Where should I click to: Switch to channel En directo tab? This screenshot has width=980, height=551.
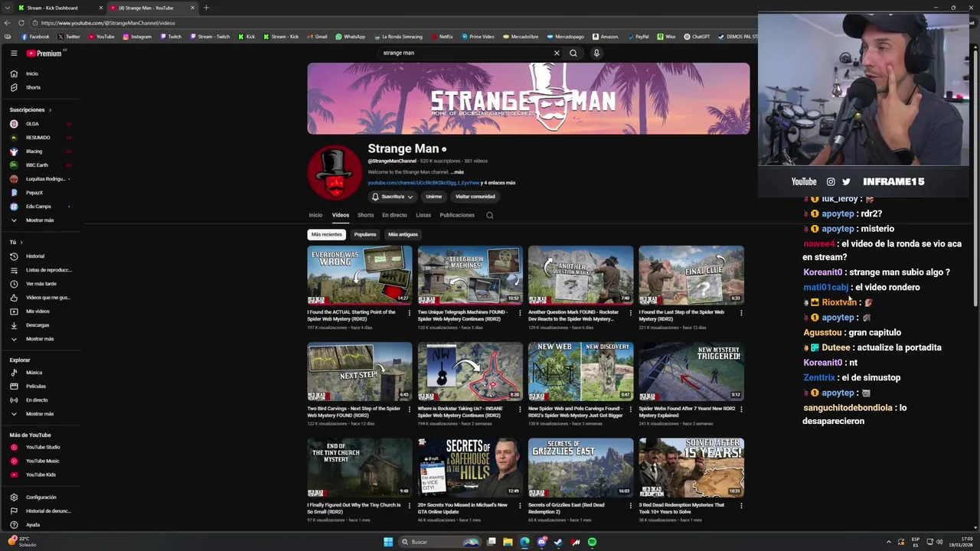[x=394, y=215]
